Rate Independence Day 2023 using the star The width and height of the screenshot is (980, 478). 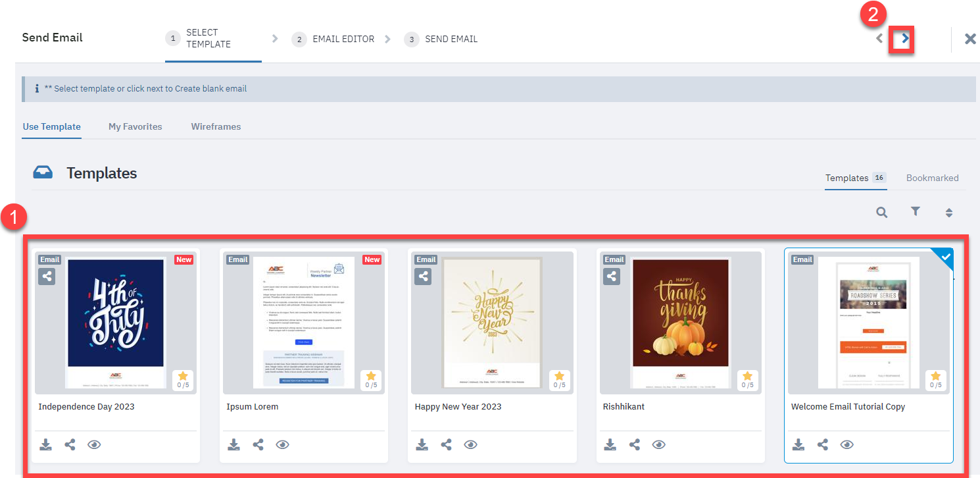(x=183, y=376)
